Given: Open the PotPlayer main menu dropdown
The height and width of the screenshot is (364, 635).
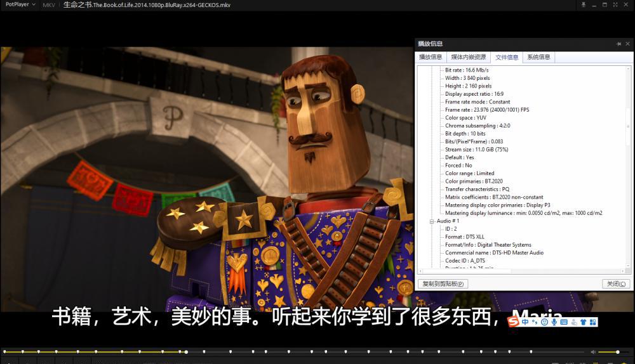Looking at the screenshot, I should click(x=20, y=4).
